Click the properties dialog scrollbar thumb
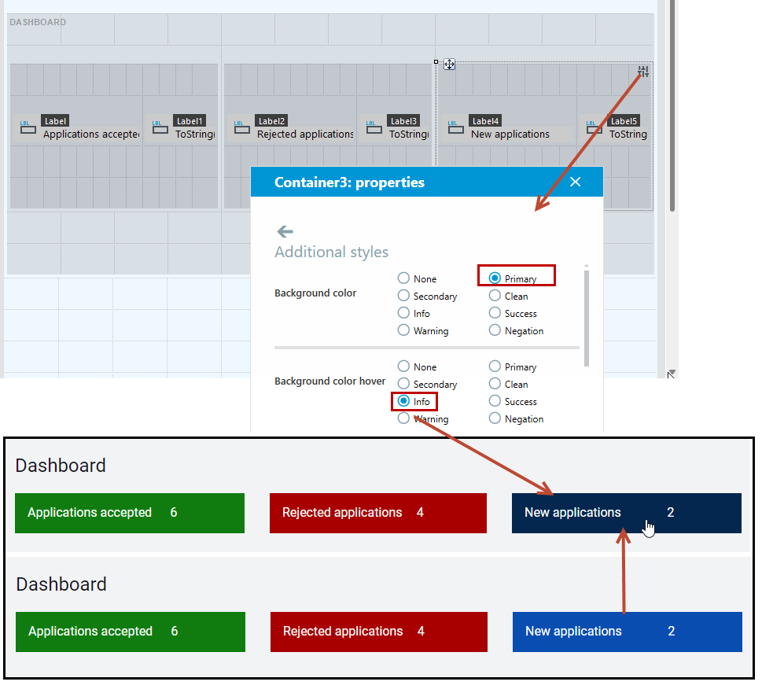The height and width of the screenshot is (700, 762). pos(587,319)
